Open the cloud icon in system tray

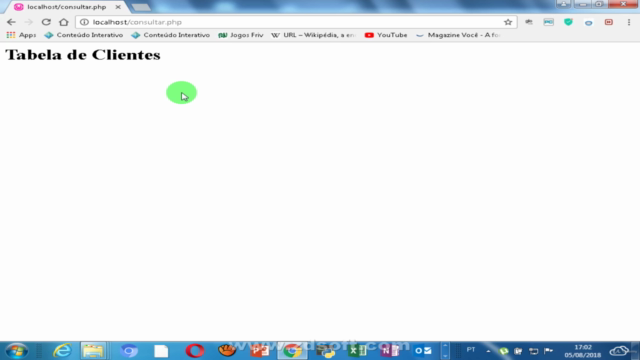coord(619,351)
